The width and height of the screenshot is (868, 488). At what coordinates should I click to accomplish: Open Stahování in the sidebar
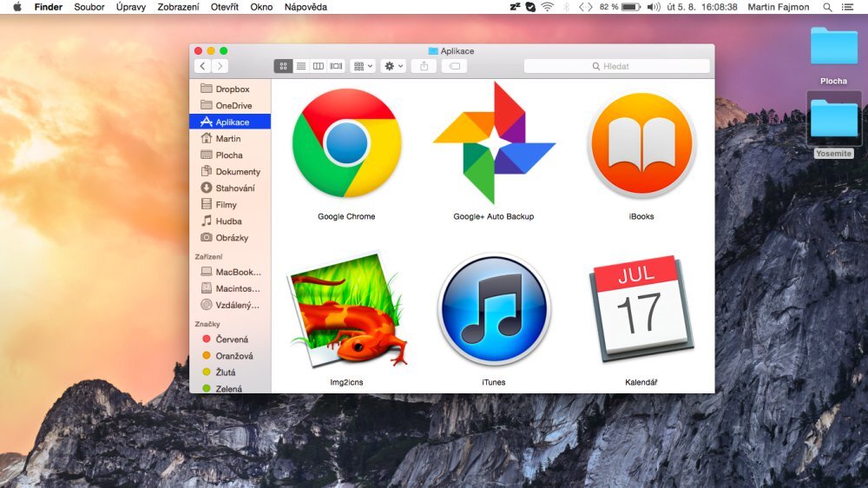point(234,188)
